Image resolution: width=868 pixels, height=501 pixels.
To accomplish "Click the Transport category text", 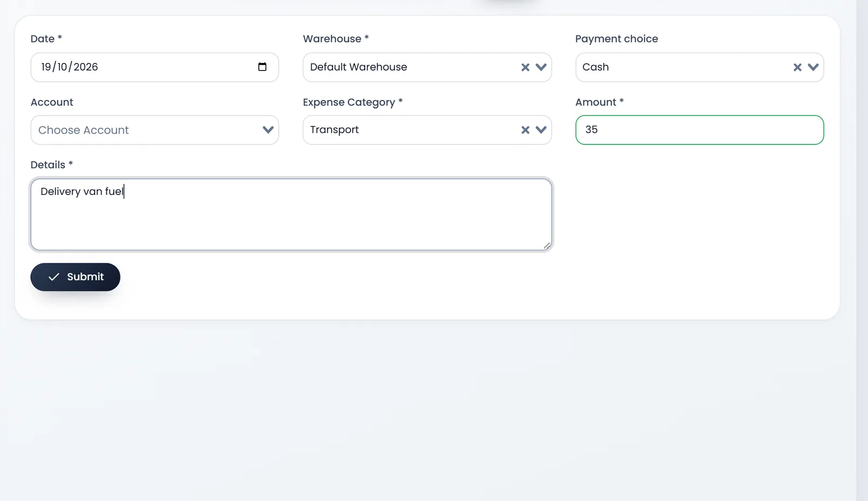I will click(x=335, y=130).
